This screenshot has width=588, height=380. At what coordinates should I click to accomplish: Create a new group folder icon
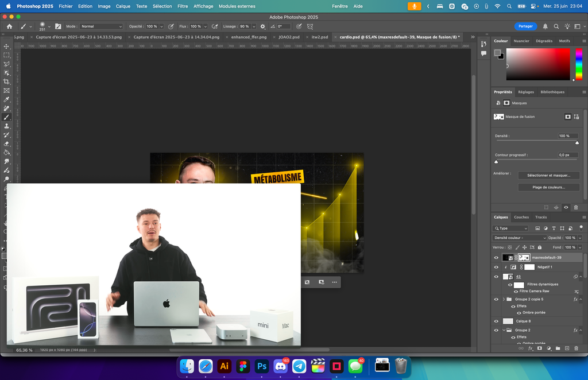pos(558,348)
